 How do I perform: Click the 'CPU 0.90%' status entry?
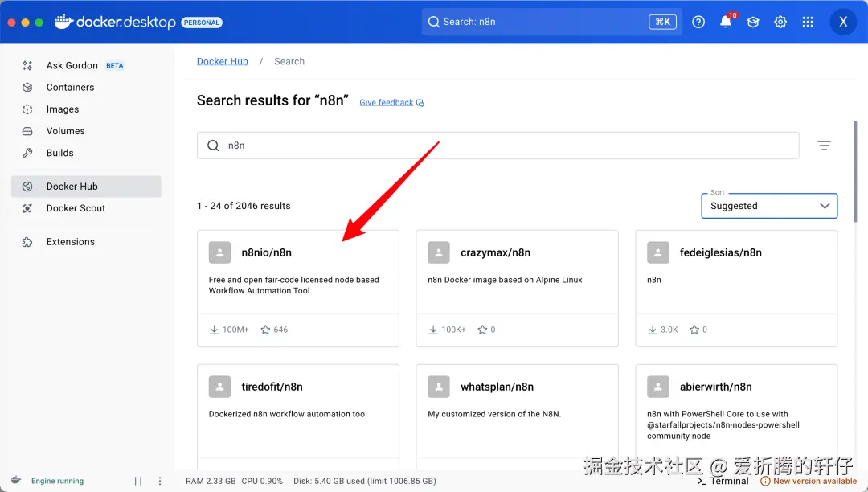pyautogui.click(x=262, y=481)
